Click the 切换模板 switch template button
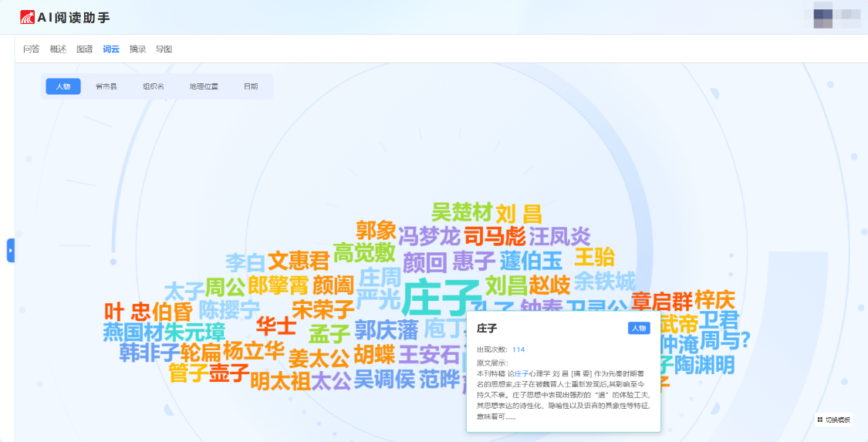Screen dimensions: 868x442 tap(834, 420)
